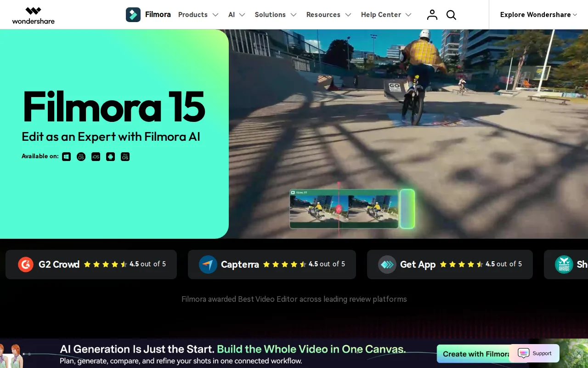The height and width of the screenshot is (368, 588).
Task: Click the G2 Crowd logo icon
Action: point(26,264)
